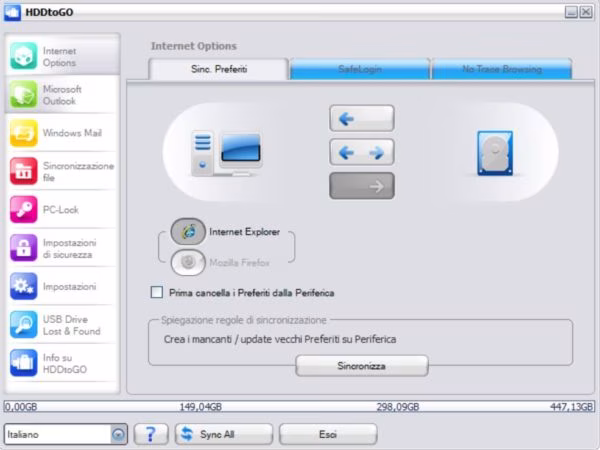Open the Italiano language dropdown arrow
The image size is (600, 450).
click(119, 434)
